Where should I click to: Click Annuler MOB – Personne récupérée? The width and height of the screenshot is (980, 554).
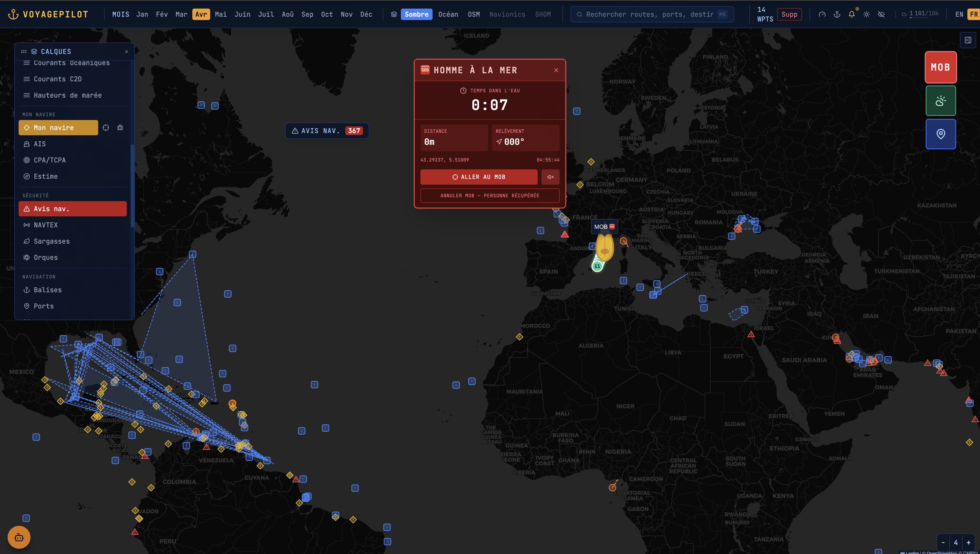(x=490, y=196)
